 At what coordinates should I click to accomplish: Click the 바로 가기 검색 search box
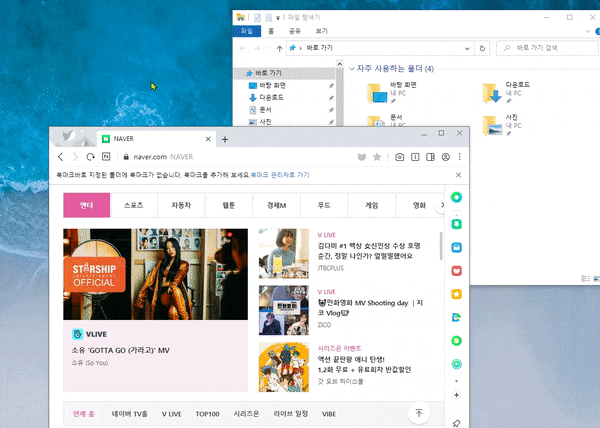pyautogui.click(x=548, y=48)
